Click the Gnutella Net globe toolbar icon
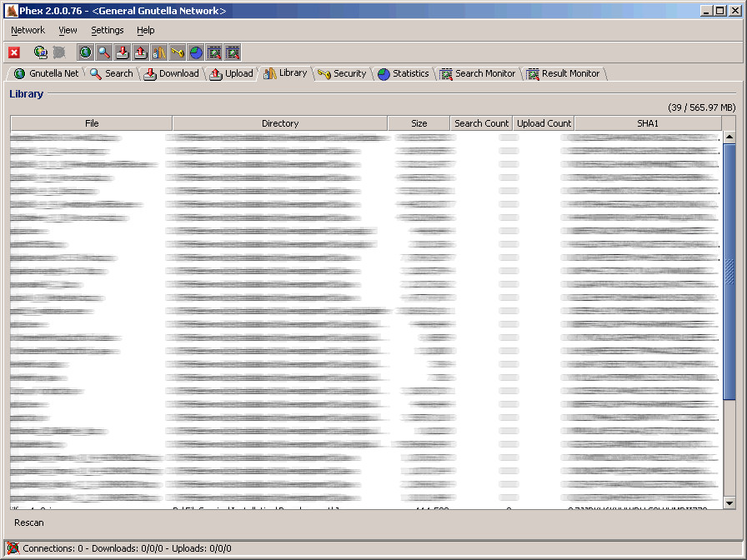This screenshot has width=747, height=560. tap(86, 52)
